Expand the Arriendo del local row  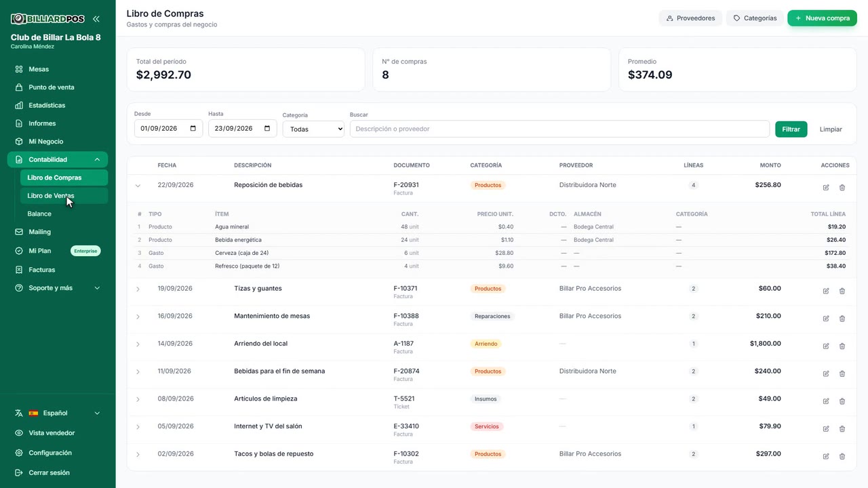click(x=138, y=344)
